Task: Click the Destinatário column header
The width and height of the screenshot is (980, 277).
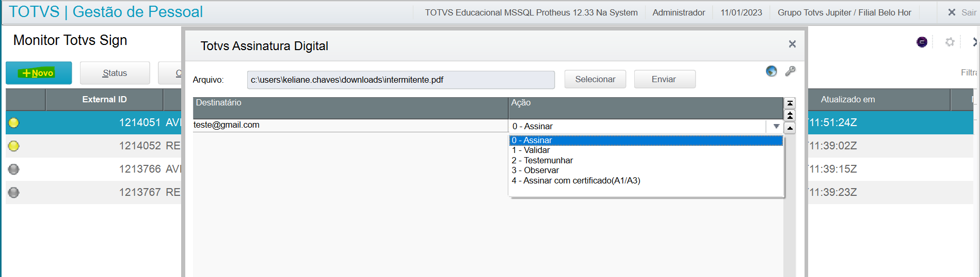Action: tap(350, 107)
